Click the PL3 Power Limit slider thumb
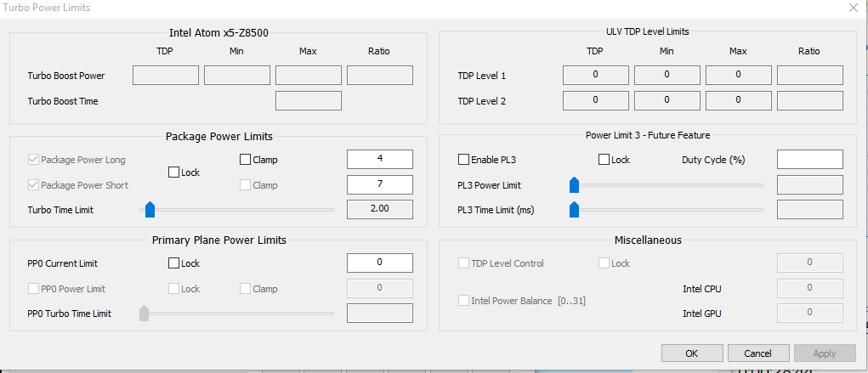The height and width of the screenshot is (373, 868). pyautogui.click(x=574, y=185)
